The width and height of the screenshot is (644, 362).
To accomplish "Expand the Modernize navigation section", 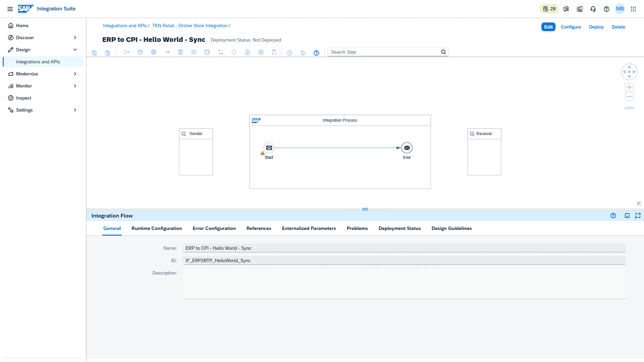I will coord(75,74).
